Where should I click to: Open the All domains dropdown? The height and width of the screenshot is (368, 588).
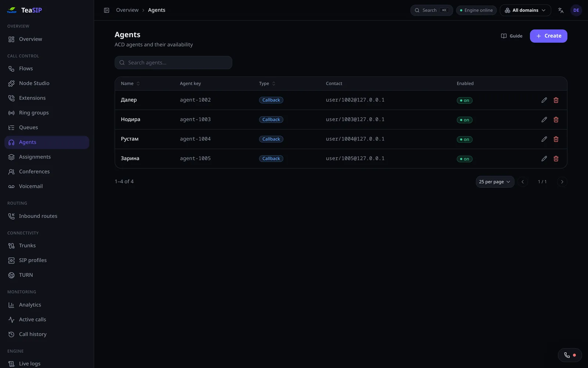click(525, 10)
